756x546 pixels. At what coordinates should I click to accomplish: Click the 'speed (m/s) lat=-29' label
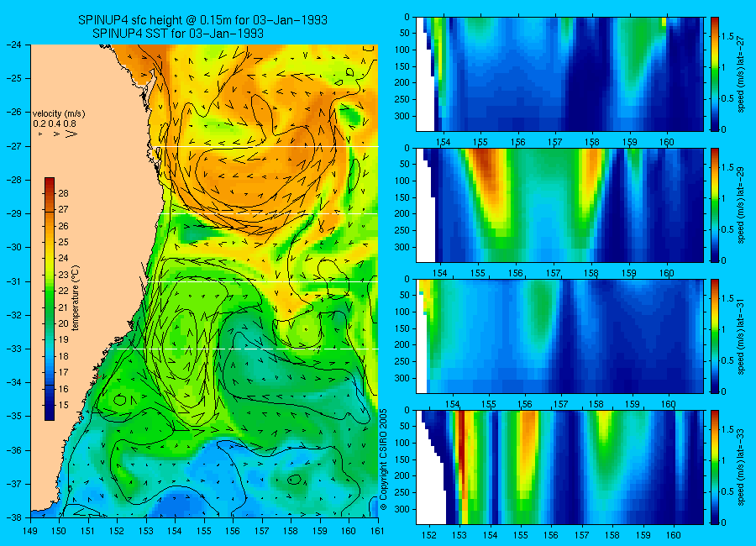(x=741, y=205)
